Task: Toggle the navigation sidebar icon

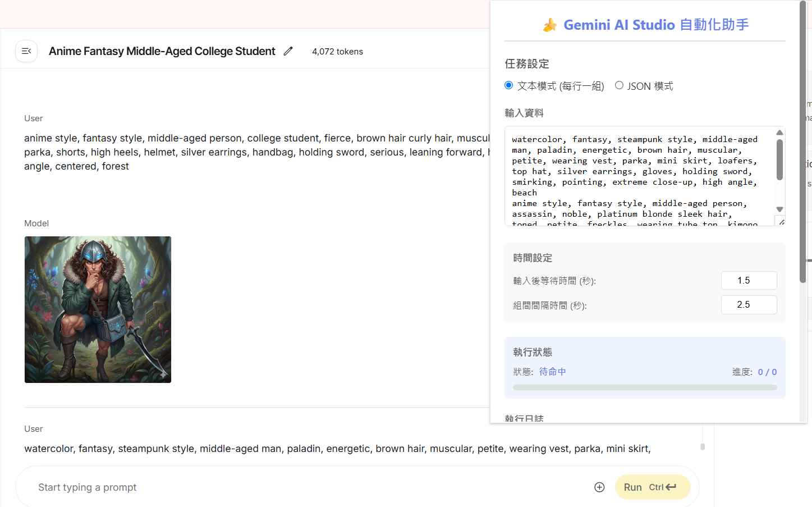Action: [x=26, y=51]
